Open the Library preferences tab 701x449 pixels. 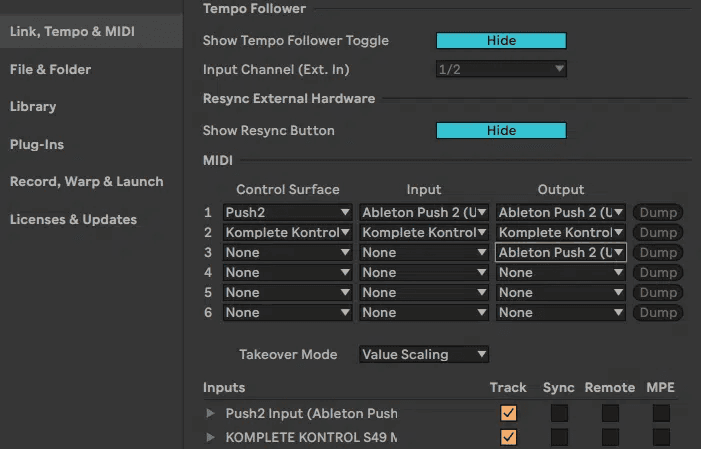click(33, 106)
